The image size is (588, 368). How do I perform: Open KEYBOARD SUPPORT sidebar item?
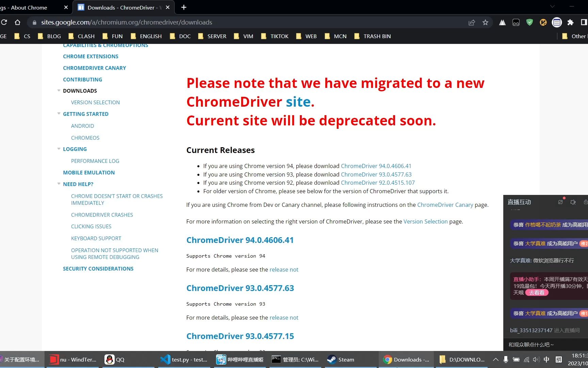[96, 238]
